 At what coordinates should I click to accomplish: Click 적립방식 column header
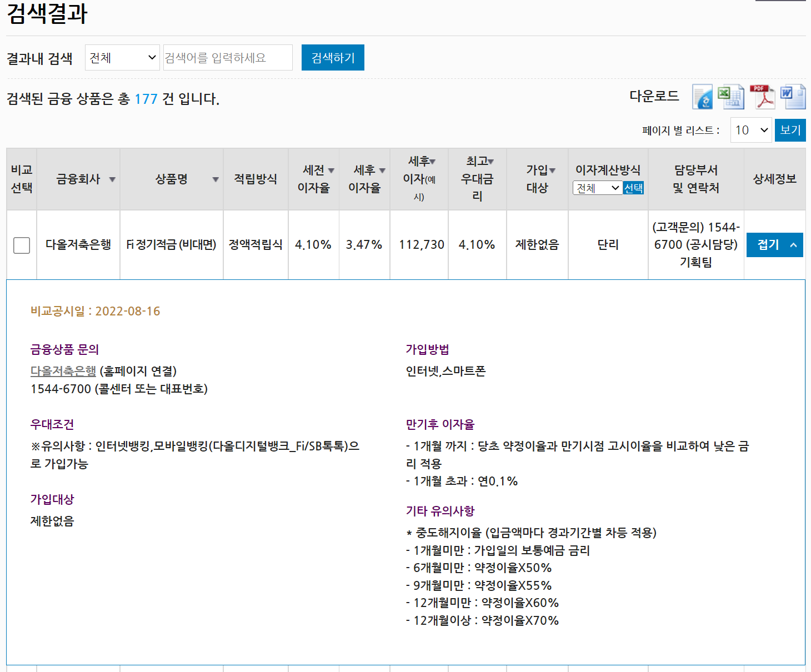pyautogui.click(x=256, y=179)
